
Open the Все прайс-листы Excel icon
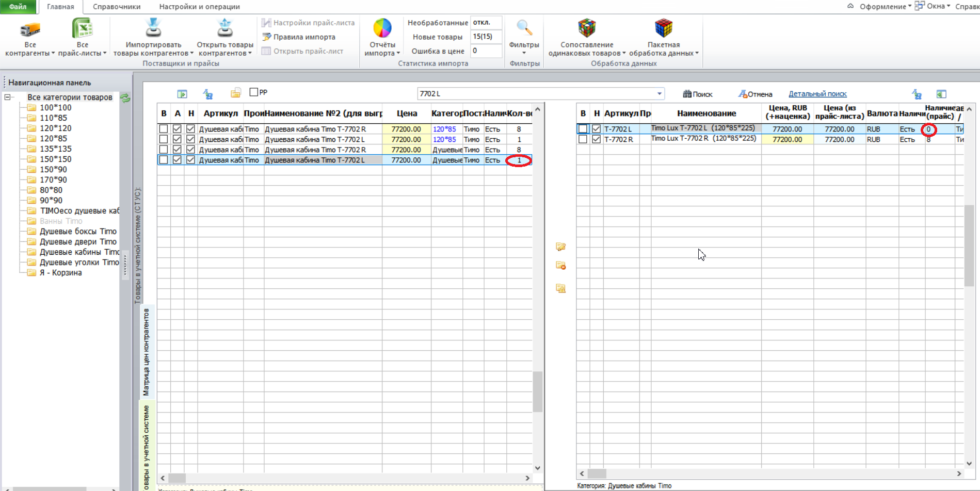pyautogui.click(x=82, y=28)
